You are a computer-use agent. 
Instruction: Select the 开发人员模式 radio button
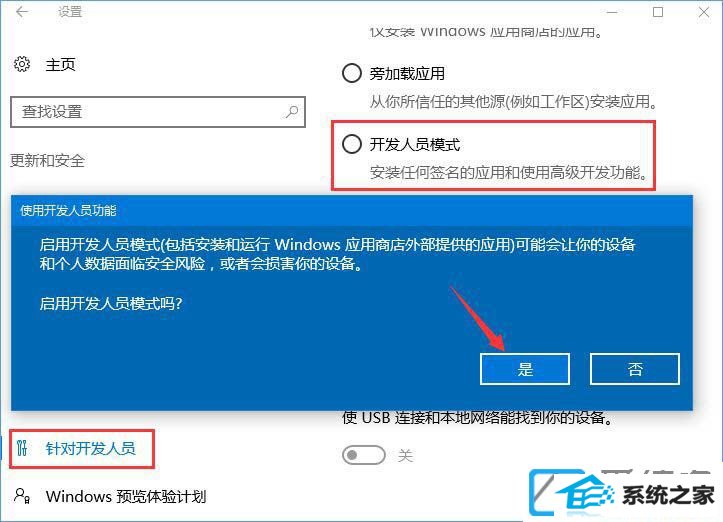351,144
